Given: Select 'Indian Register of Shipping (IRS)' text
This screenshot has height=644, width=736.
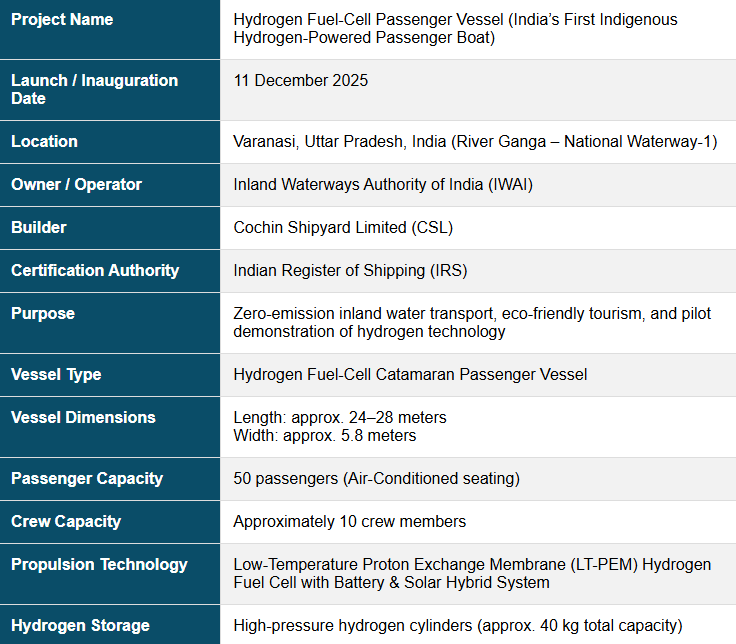Looking at the screenshot, I should pos(350,271).
